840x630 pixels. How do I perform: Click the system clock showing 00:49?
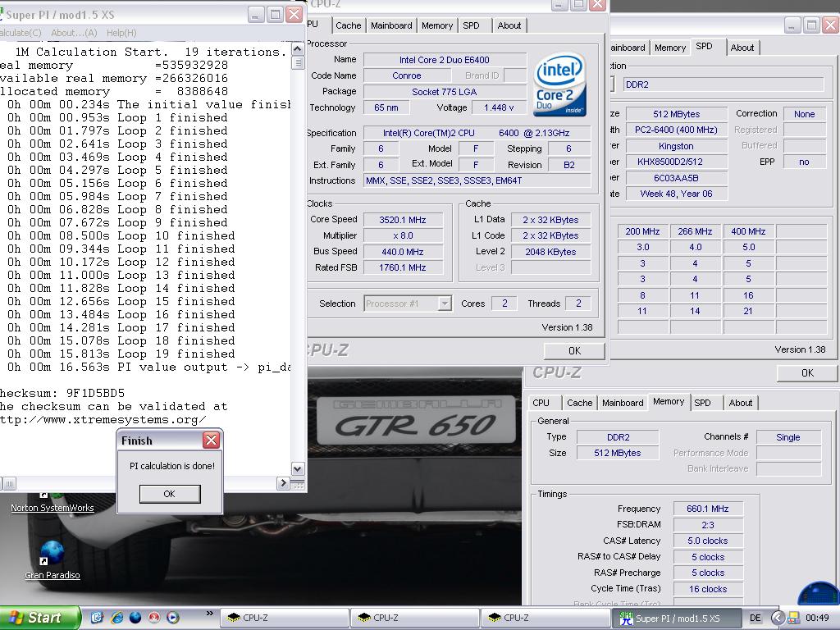(x=817, y=619)
